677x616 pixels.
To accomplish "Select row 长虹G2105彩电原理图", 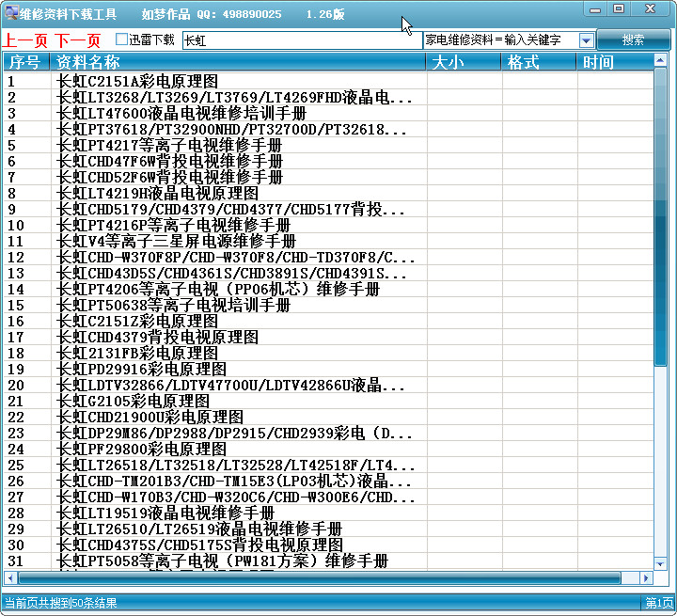I will point(328,401).
